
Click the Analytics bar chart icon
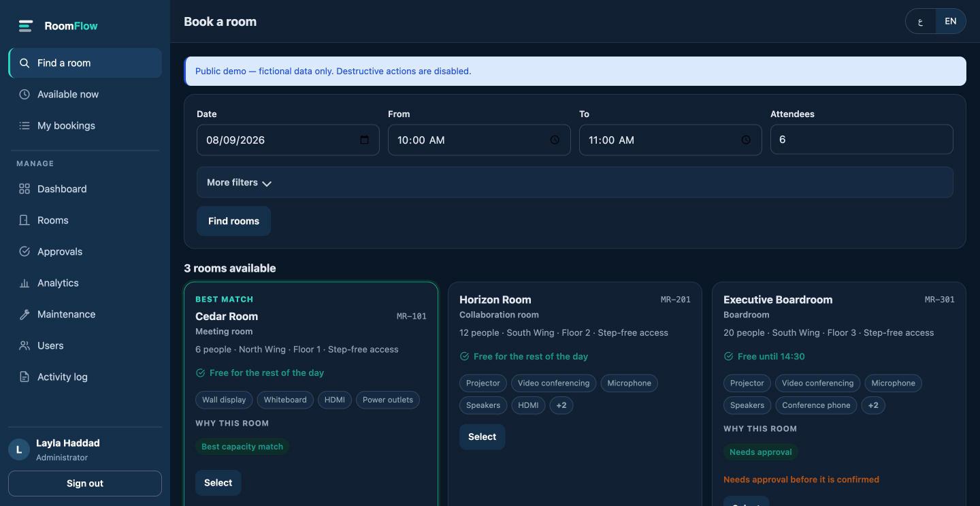pyautogui.click(x=24, y=283)
